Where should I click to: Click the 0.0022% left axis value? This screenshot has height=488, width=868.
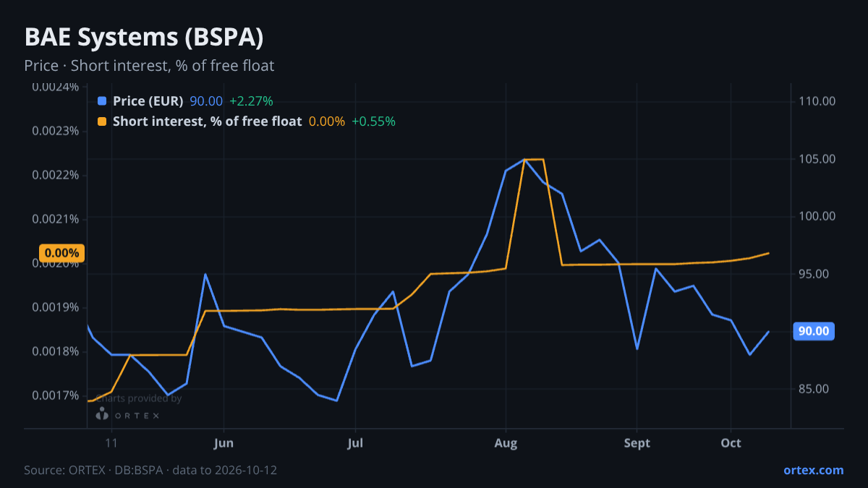click(x=55, y=176)
